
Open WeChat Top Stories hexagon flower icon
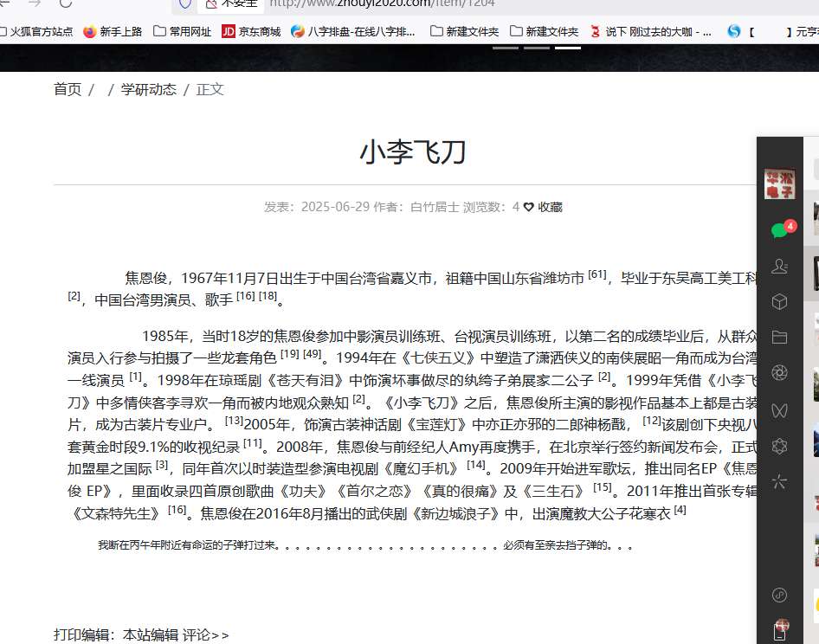coord(779,446)
